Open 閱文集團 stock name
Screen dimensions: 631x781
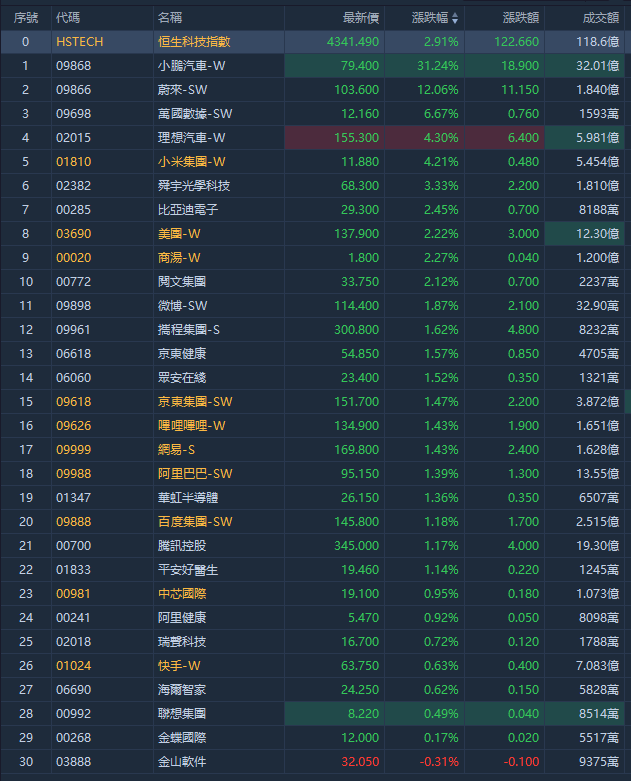pyautogui.click(x=182, y=281)
